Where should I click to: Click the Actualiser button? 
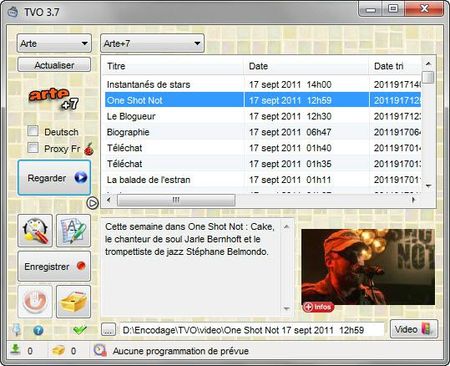point(54,65)
